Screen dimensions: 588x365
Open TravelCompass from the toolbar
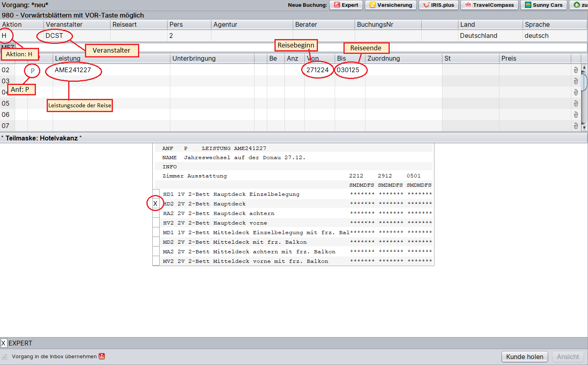(x=489, y=5)
